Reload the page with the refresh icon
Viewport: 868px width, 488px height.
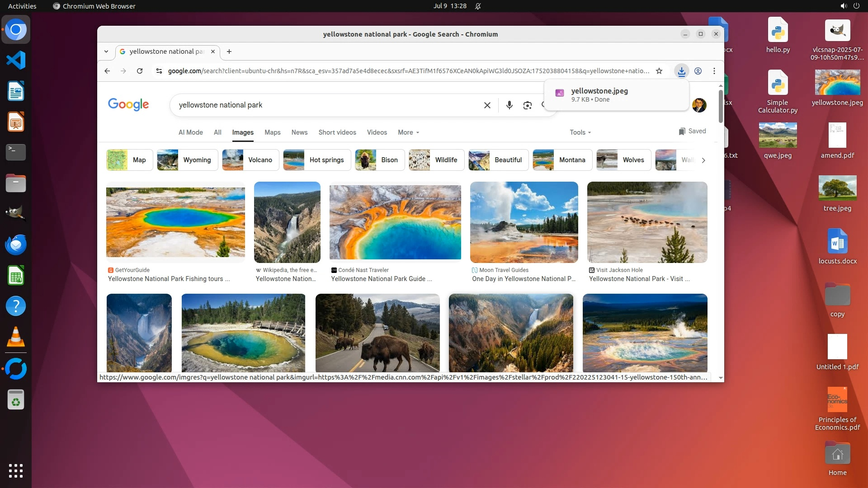(140, 71)
